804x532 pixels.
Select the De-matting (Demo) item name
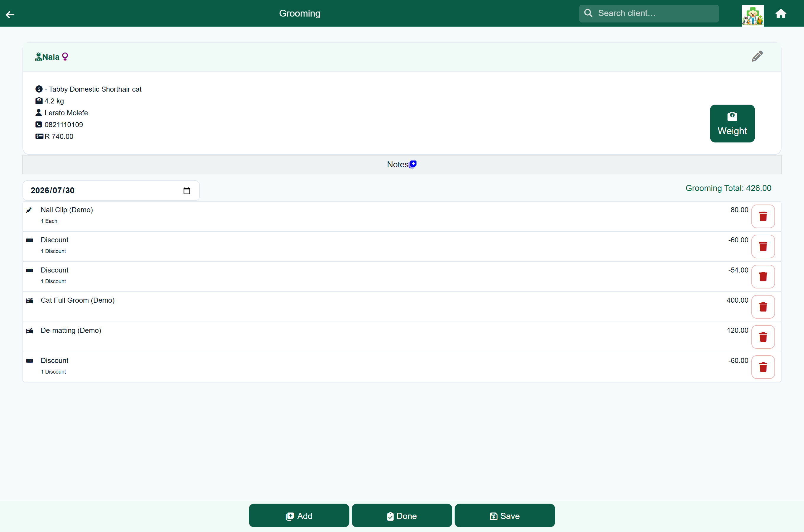(x=71, y=330)
